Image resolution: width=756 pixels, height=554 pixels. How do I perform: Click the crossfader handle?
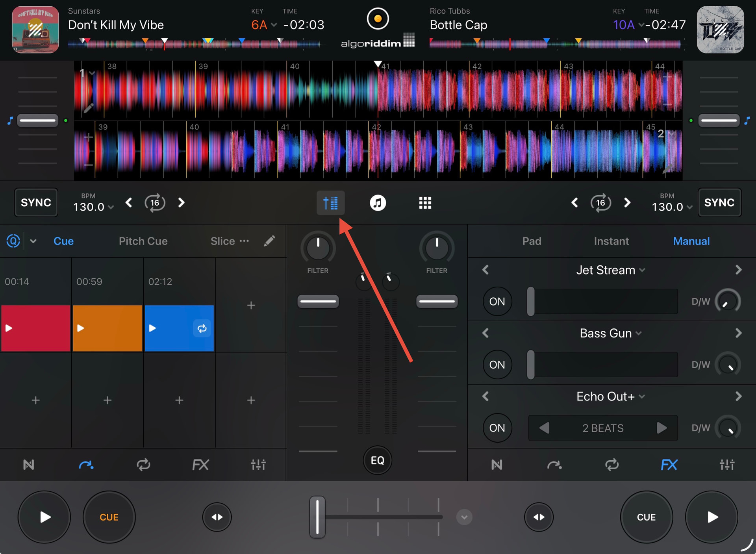pyautogui.click(x=317, y=517)
